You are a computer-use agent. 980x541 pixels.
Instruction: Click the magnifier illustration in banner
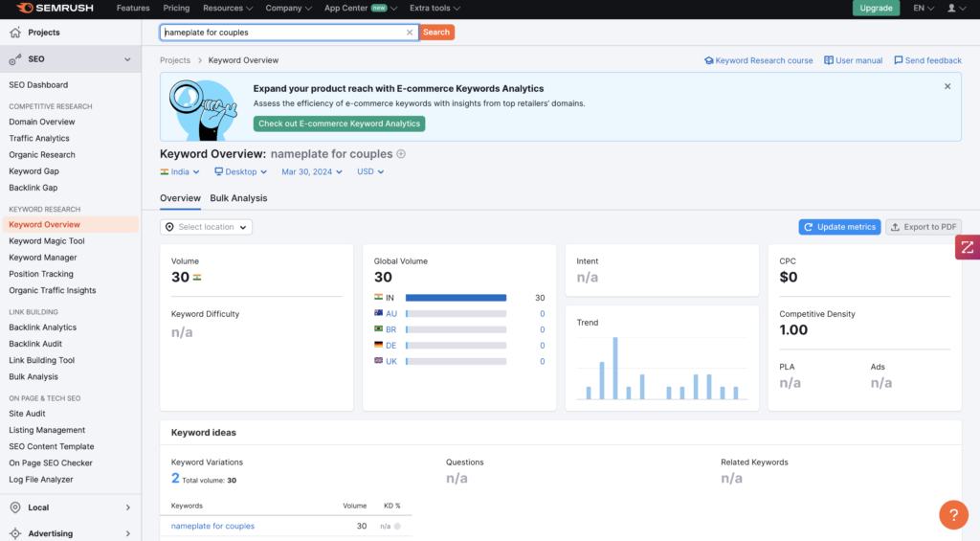[204, 109]
